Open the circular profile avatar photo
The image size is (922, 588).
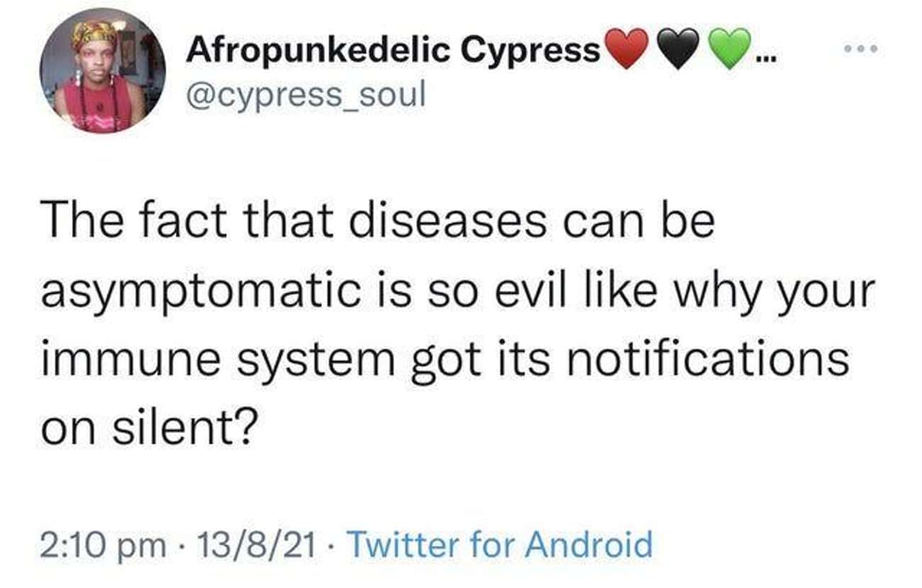click(103, 71)
